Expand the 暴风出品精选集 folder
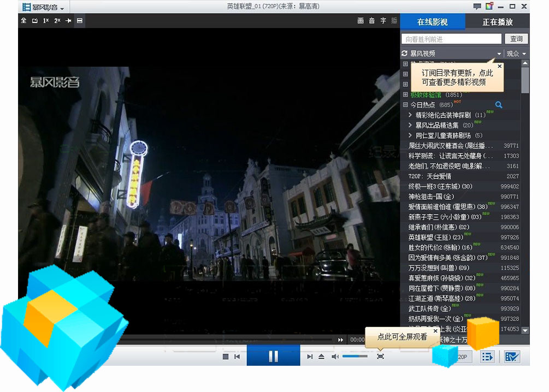The height and width of the screenshot is (392, 549). tap(410, 125)
